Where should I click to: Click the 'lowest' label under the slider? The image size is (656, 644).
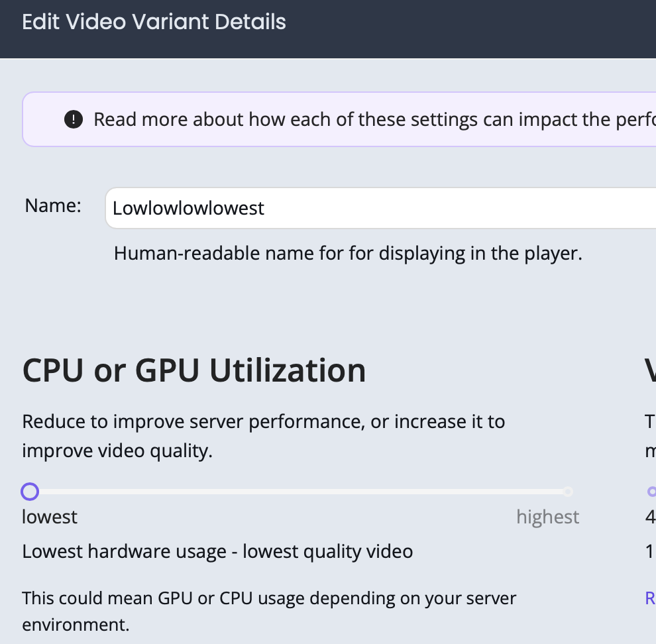[x=49, y=517]
